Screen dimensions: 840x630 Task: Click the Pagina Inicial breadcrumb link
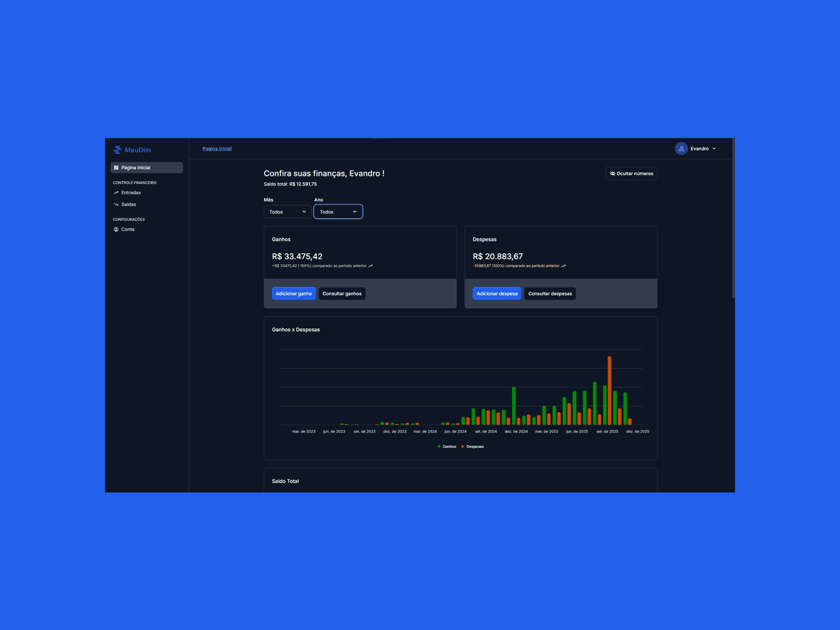[217, 149]
